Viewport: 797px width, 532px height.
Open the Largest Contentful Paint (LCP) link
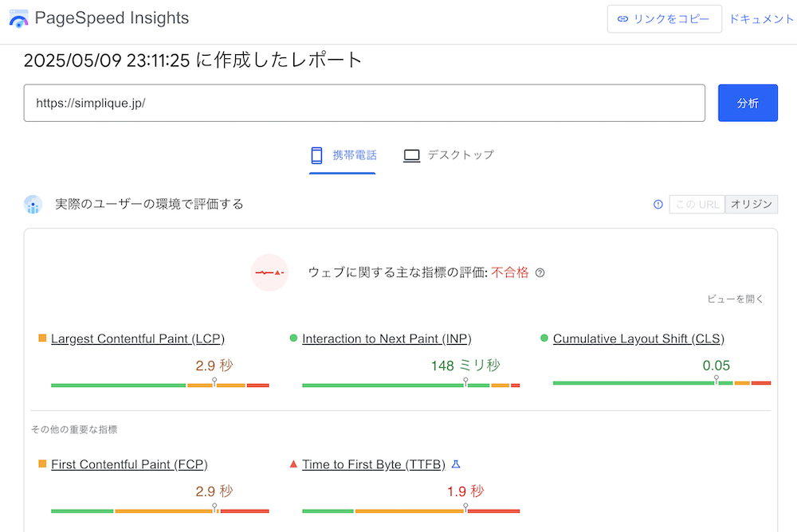click(x=138, y=339)
